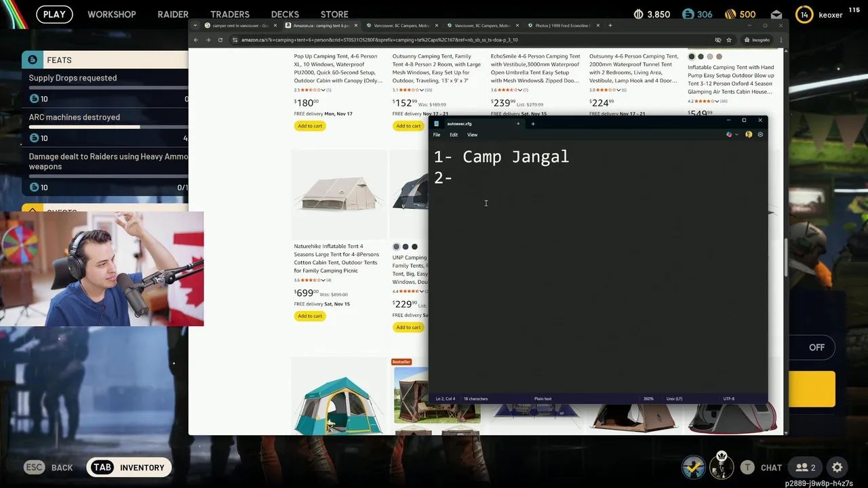The width and height of the screenshot is (868, 488).
Task: Switch to Amazon.ca camping tent tab
Action: click(321, 26)
